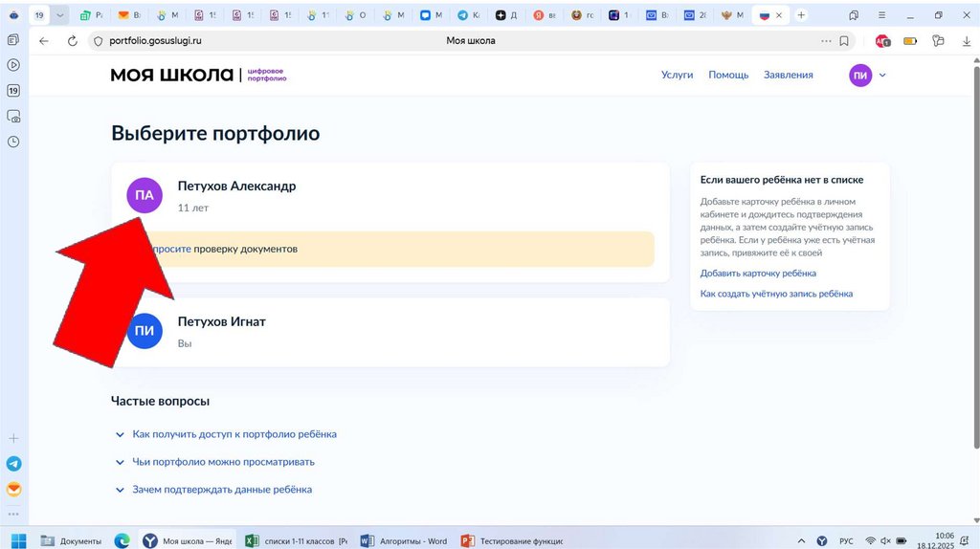Open the tab collections icon in the tab bar

(x=854, y=15)
